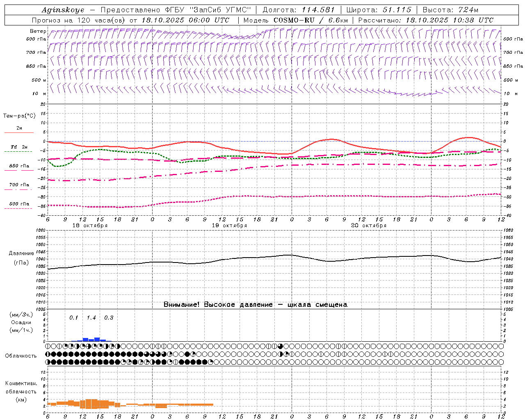525x420 pixels.
Task: Click the '10 м' wind level label on left
Action: [x=39, y=94]
